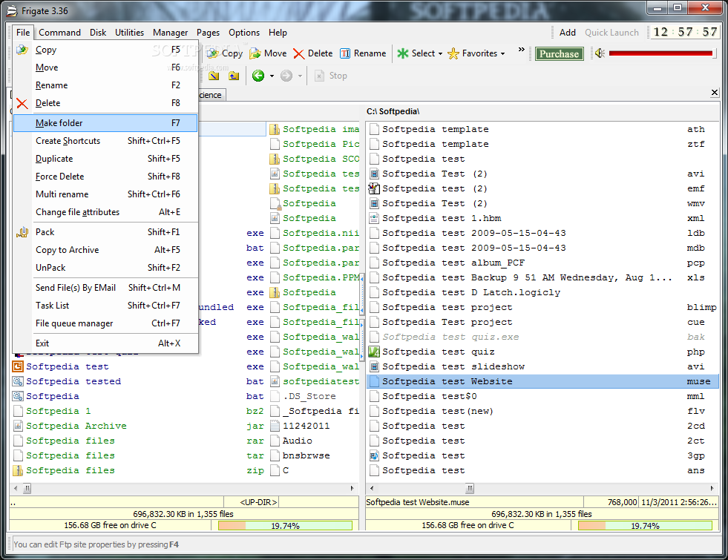
Task: Choose Delete in the File menu
Action: [x=105, y=103]
